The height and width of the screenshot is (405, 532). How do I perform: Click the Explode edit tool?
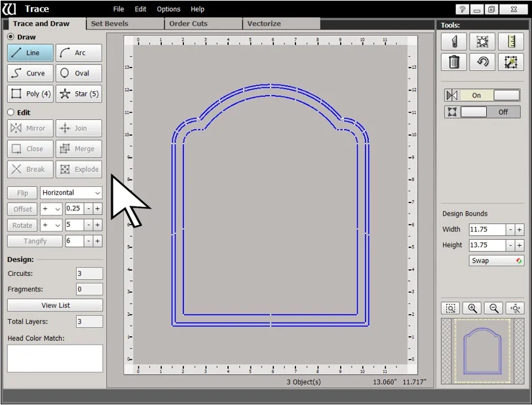pos(79,169)
